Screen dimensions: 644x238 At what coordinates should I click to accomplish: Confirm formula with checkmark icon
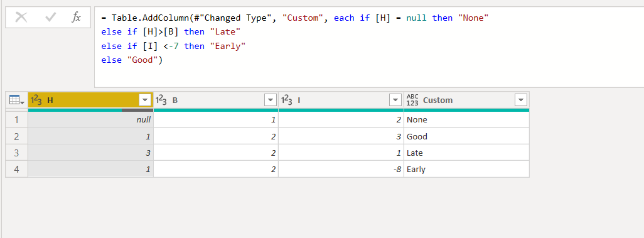click(x=50, y=17)
